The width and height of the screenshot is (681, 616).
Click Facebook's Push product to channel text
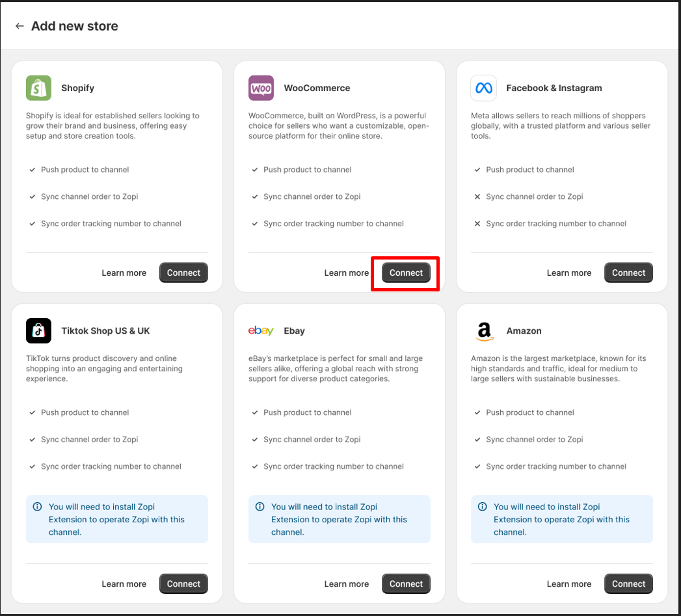tap(530, 170)
